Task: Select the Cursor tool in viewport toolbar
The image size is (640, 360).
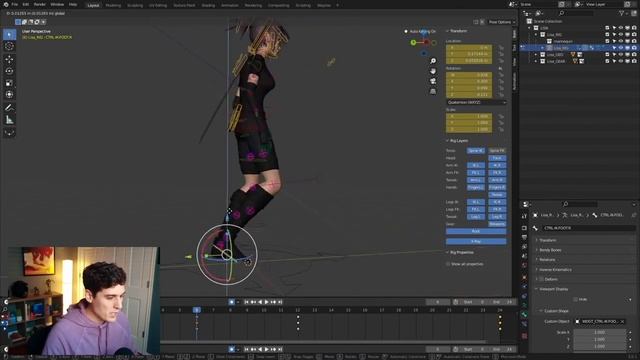Action: coord(9,47)
